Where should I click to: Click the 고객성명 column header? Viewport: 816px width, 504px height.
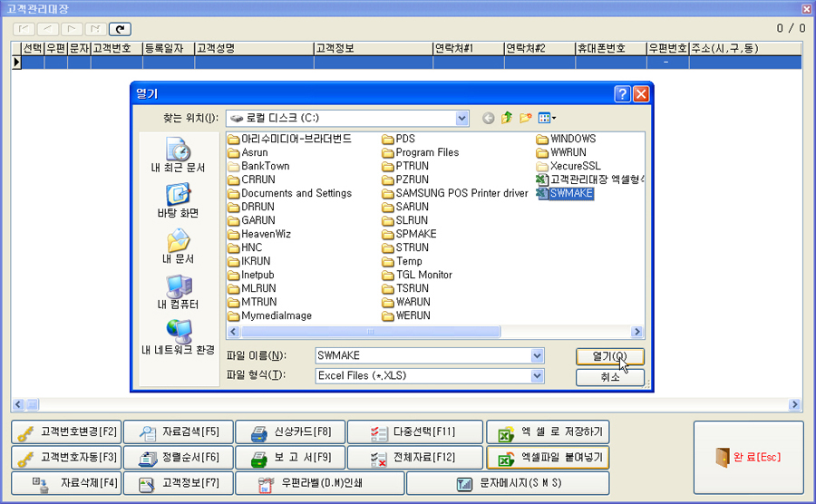(254, 48)
